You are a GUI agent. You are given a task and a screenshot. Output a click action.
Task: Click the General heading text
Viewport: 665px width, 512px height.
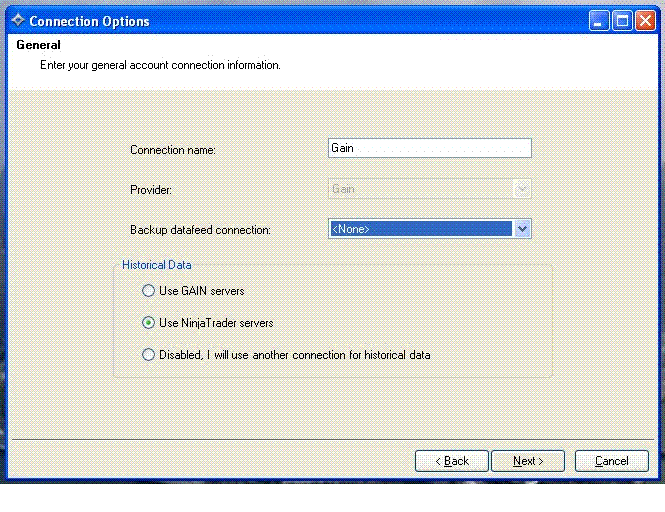point(38,45)
